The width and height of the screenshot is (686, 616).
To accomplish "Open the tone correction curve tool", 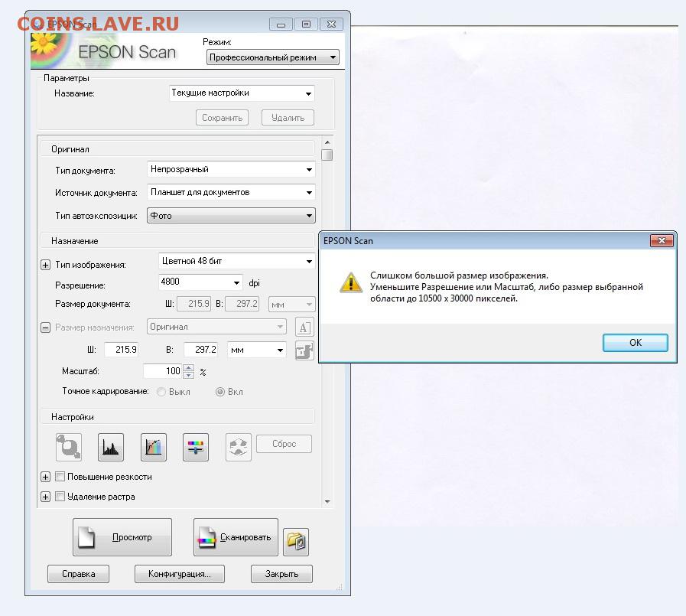I will (x=154, y=447).
